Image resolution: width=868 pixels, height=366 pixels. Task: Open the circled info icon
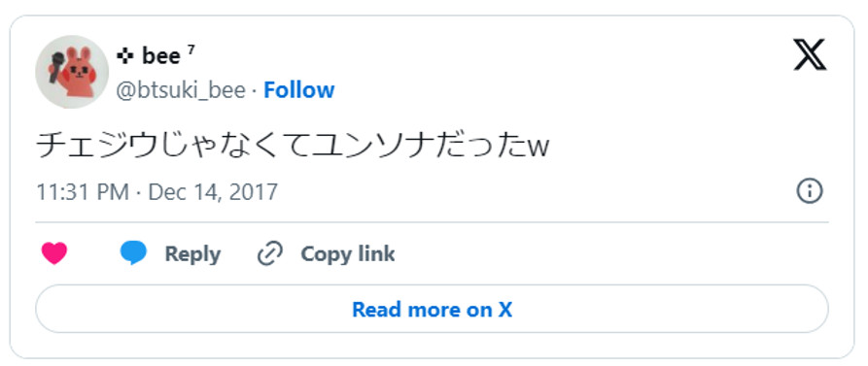coord(810,191)
